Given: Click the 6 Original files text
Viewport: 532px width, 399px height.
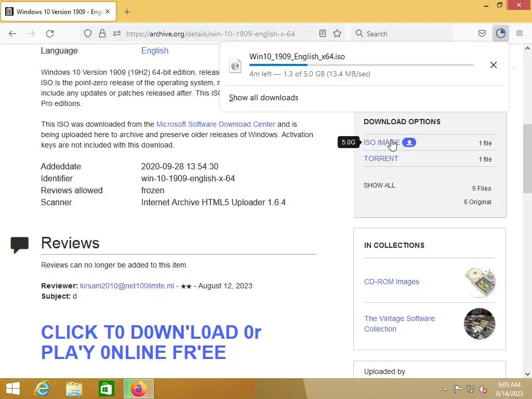Looking at the screenshot, I should 477,202.
